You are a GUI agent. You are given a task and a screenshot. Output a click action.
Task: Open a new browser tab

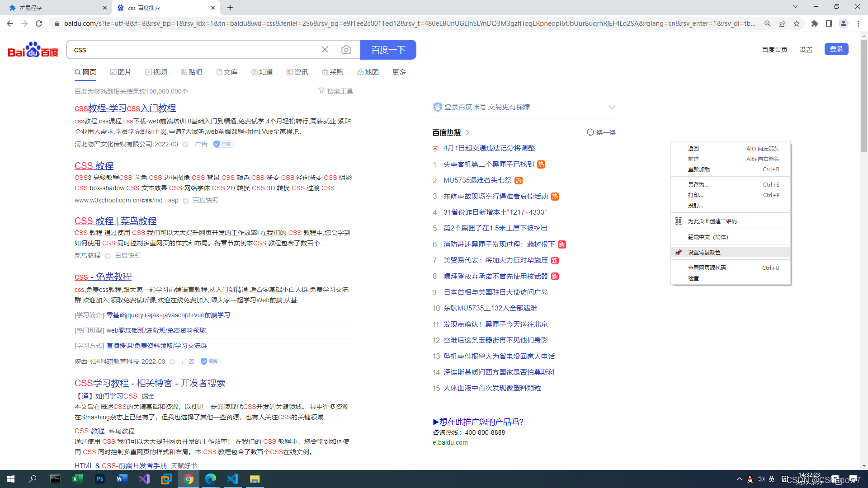click(230, 8)
